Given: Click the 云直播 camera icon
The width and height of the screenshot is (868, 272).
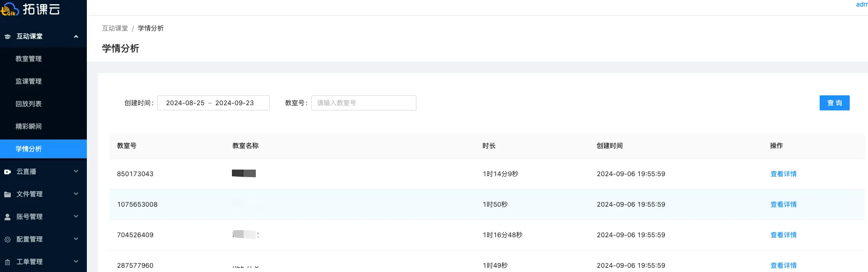Looking at the screenshot, I should point(8,172).
